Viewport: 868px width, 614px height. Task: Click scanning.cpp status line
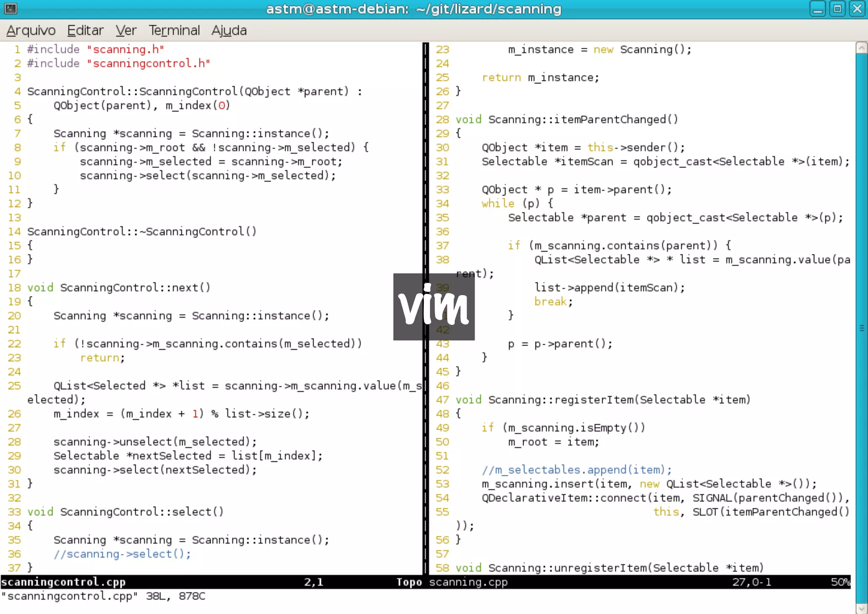[640, 582]
